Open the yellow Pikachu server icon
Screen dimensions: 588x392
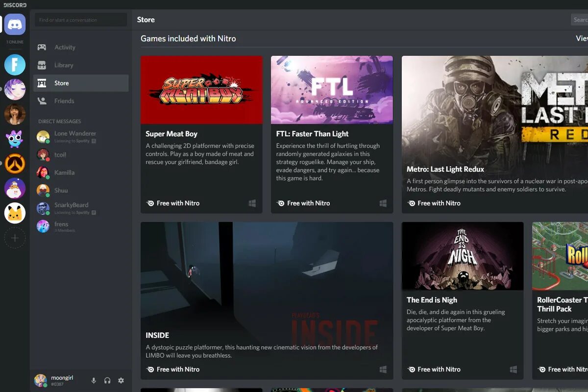(x=15, y=213)
